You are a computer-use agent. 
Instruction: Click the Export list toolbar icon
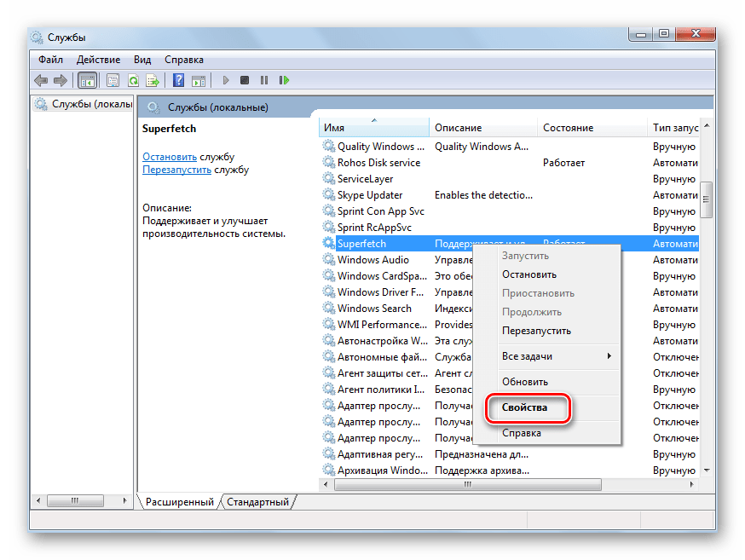153,80
